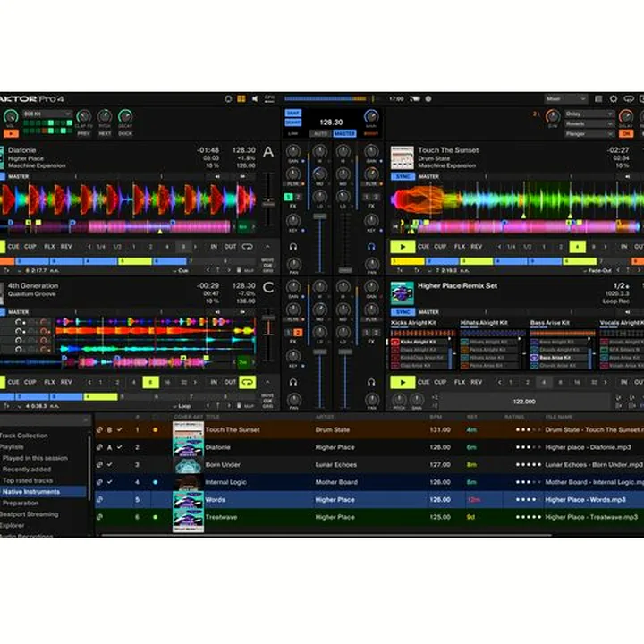
Task: Open Loop cue type dropdown on deck C
Action: tap(181, 406)
